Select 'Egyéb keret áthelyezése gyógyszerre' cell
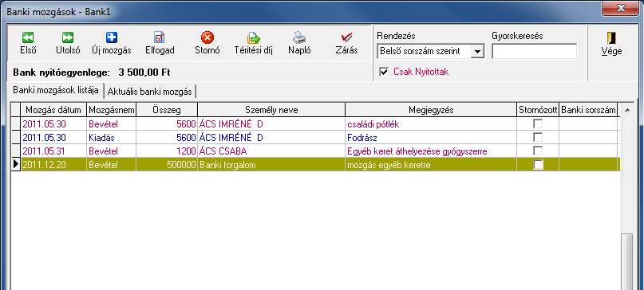Viewport: 644px width, 290px height. tap(431, 151)
